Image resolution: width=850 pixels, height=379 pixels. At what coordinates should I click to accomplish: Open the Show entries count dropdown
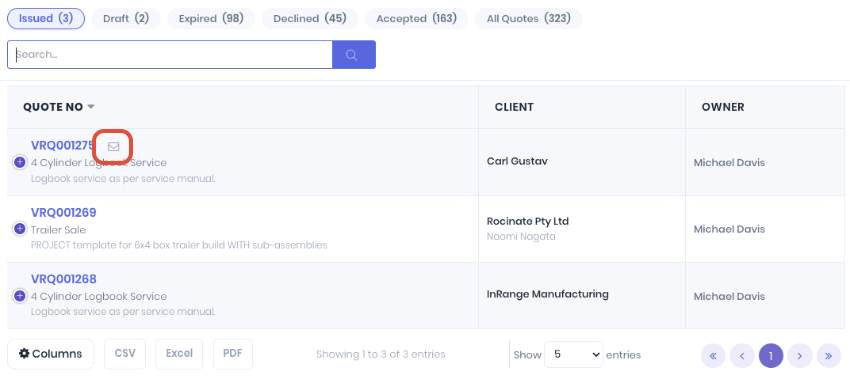coord(573,355)
